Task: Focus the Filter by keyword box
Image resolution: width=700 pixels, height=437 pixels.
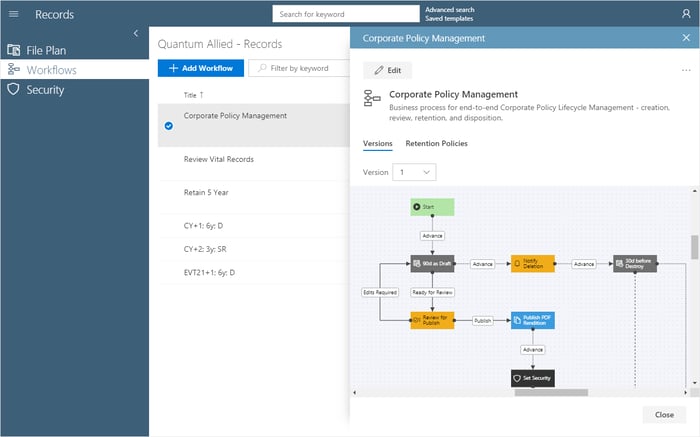Action: pos(299,68)
